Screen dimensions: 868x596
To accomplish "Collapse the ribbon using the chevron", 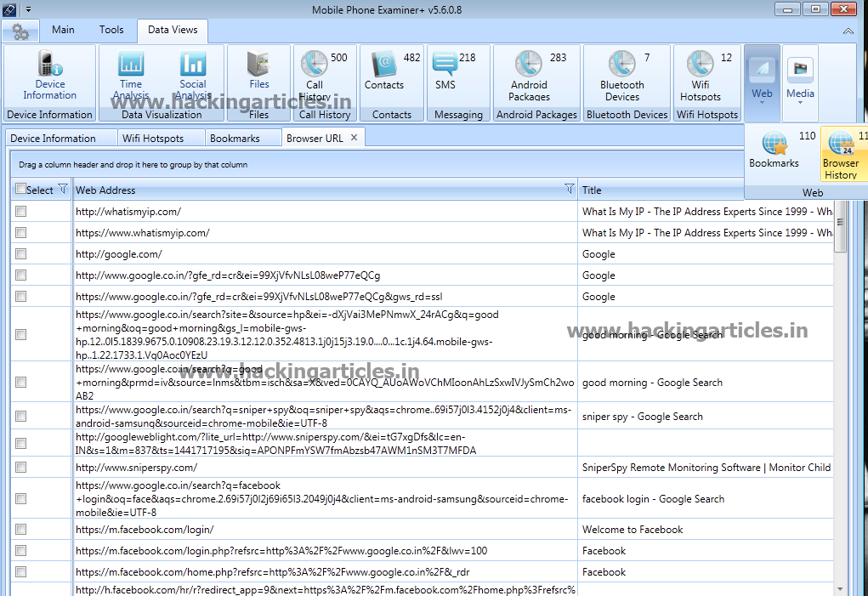I will click(848, 31).
